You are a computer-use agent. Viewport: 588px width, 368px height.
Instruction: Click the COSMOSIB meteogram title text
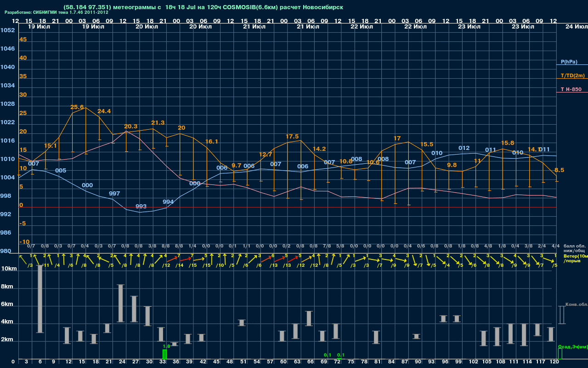(204, 7)
